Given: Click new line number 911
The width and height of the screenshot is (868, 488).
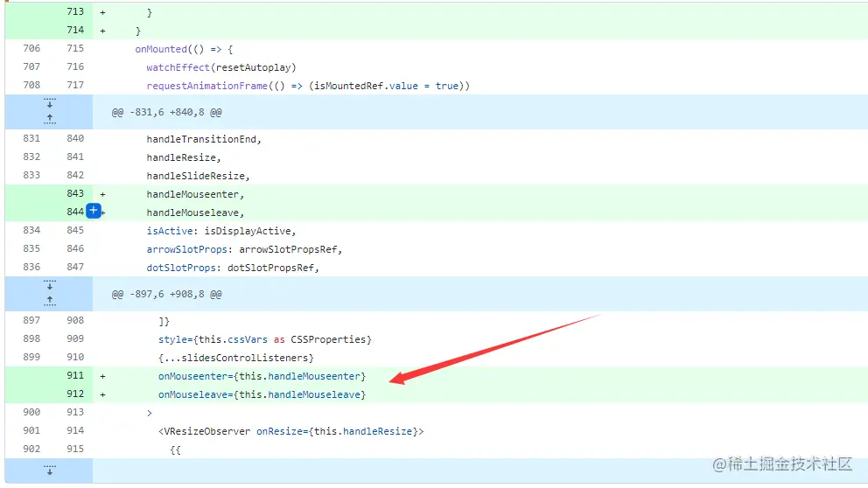Looking at the screenshot, I should [75, 375].
